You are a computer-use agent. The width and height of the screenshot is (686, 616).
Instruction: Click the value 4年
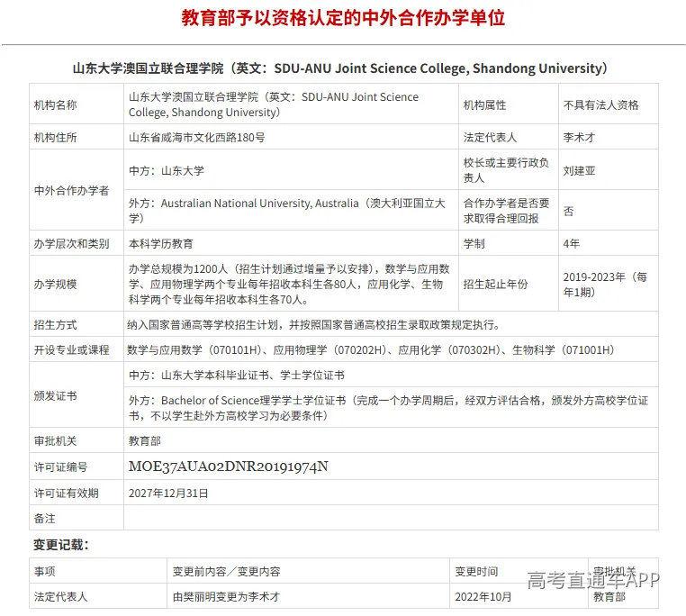(572, 243)
